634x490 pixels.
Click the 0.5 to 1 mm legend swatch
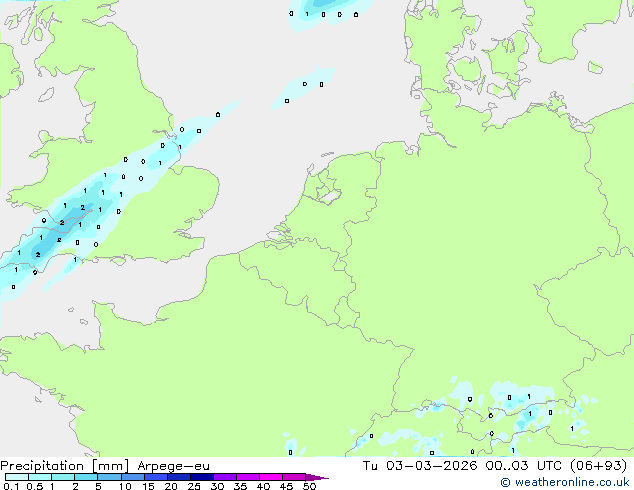point(40,477)
